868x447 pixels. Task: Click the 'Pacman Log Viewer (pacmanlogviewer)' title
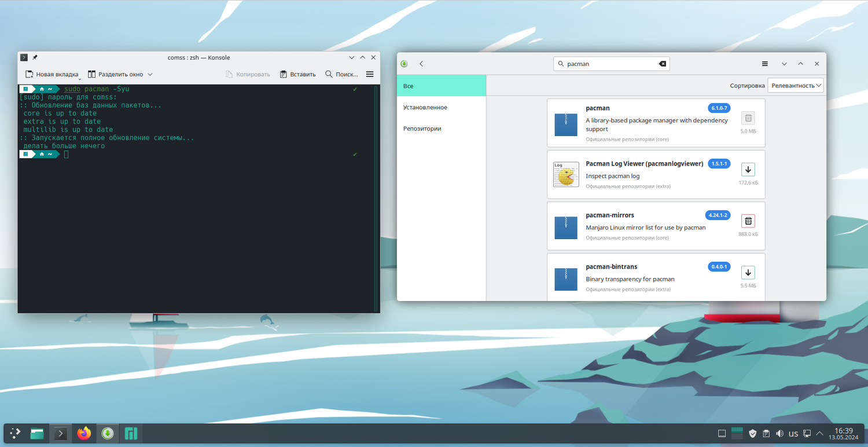click(644, 164)
